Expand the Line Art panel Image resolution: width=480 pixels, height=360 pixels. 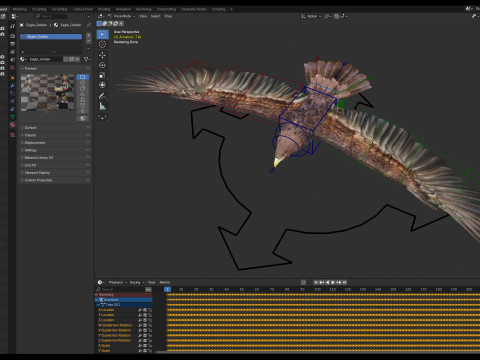55,165
